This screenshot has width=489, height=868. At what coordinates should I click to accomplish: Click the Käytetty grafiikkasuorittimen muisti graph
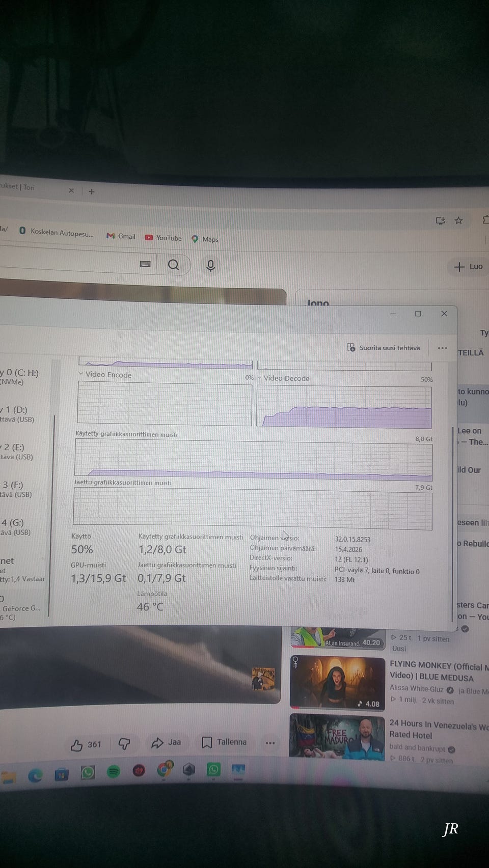point(253,460)
